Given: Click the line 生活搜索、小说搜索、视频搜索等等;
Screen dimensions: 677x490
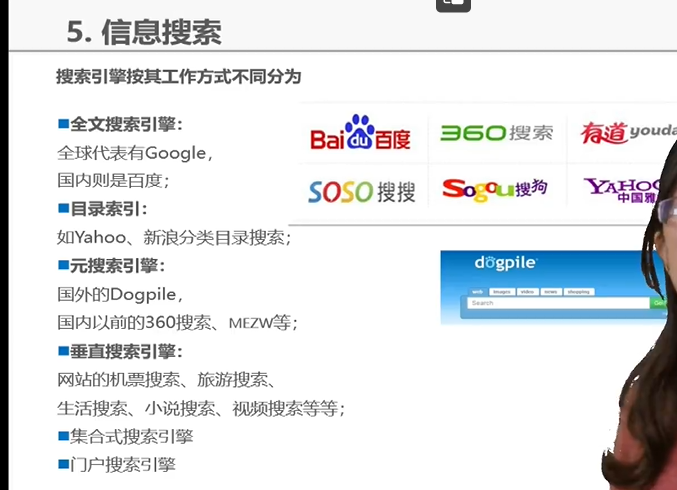Looking at the screenshot, I should pyautogui.click(x=201, y=408).
